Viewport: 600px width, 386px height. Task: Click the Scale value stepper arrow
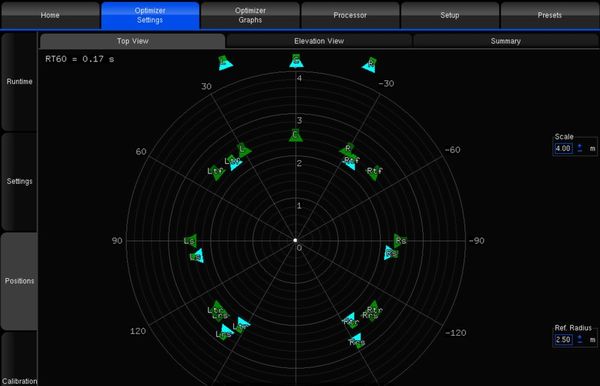pyautogui.click(x=580, y=148)
